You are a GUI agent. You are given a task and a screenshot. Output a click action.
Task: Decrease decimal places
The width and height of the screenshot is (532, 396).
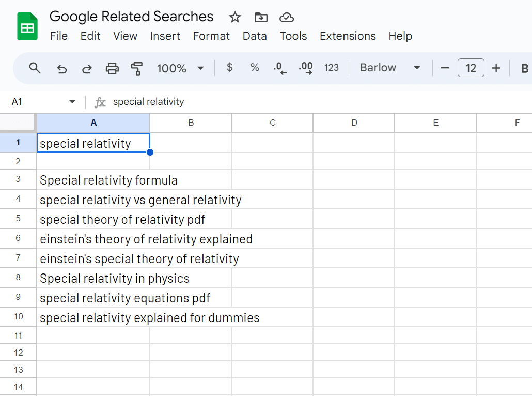click(x=279, y=68)
